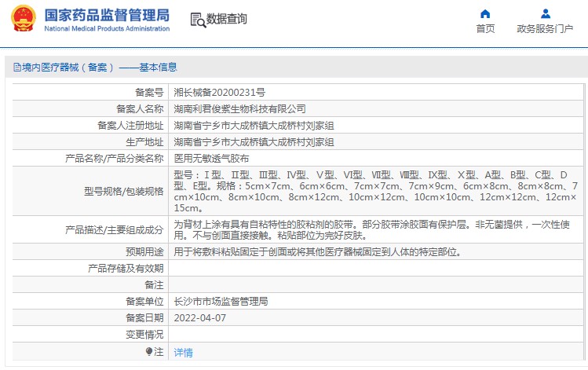
Task: Click the 生产地址 address value
Action: 254,142
